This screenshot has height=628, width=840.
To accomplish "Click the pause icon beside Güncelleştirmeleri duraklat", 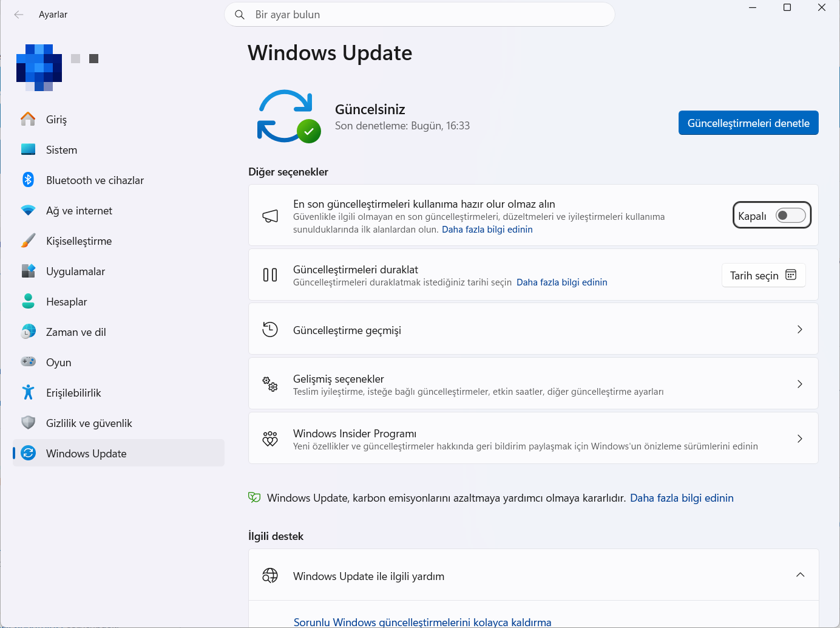I will 270,275.
